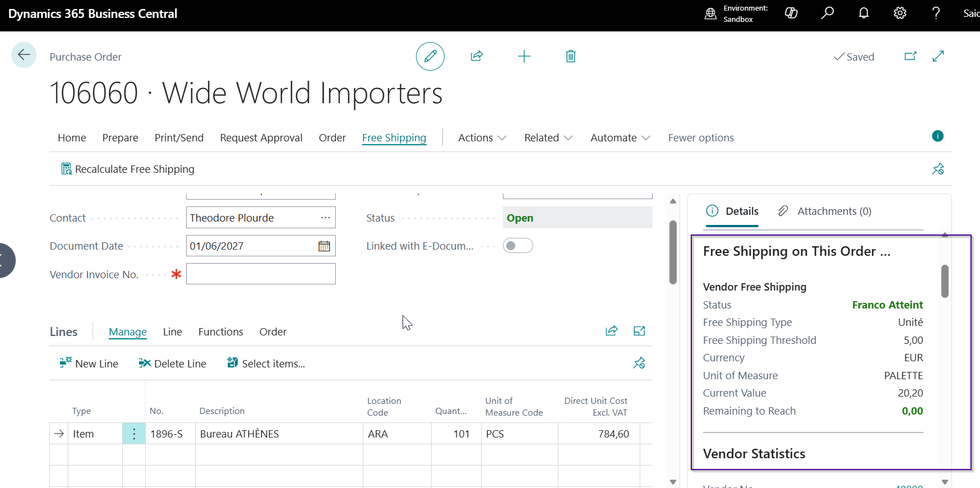Click Delete Line
The image size is (980, 488).
coord(173,363)
